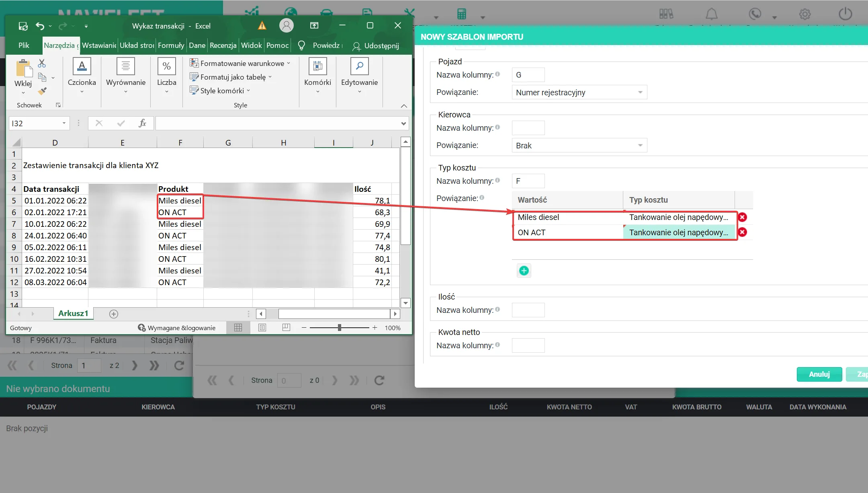The image size is (868, 493).
Task: Open the Liczba number format group
Action: pyautogui.click(x=167, y=76)
